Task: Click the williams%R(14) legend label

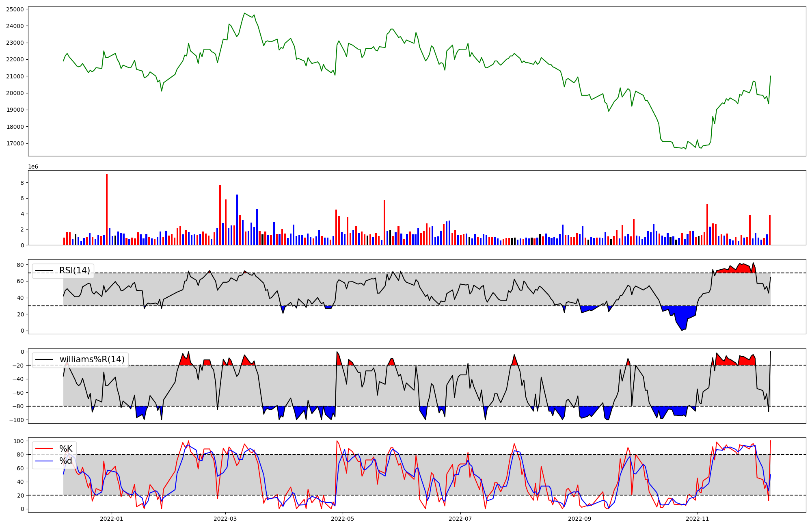Action: (92, 359)
